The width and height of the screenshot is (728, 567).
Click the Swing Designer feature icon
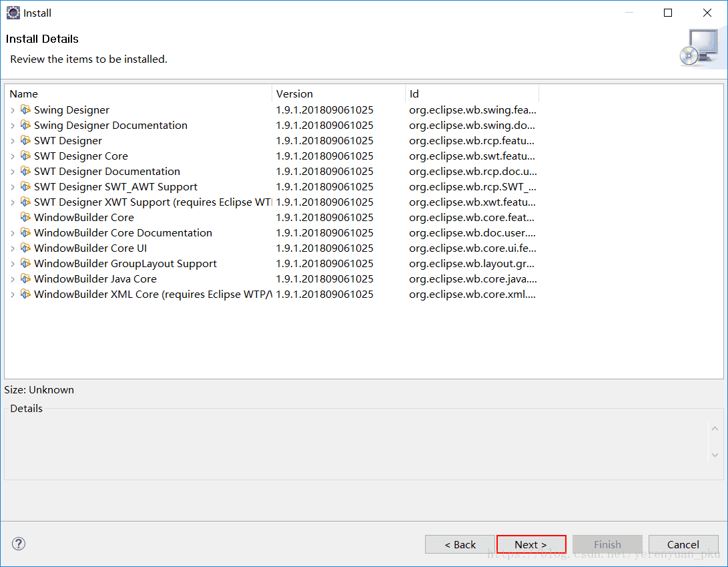pos(25,110)
